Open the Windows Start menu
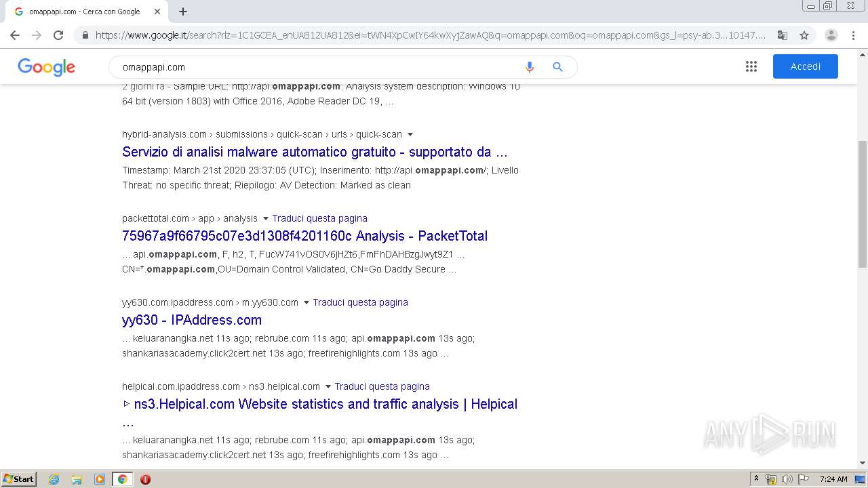868x488 pixels. pos(19,479)
